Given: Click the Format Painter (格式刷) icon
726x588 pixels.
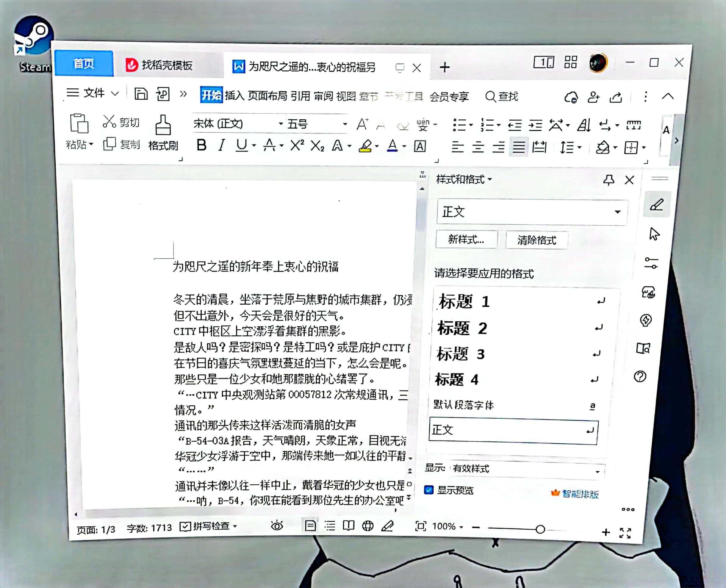Looking at the screenshot, I should tap(163, 126).
